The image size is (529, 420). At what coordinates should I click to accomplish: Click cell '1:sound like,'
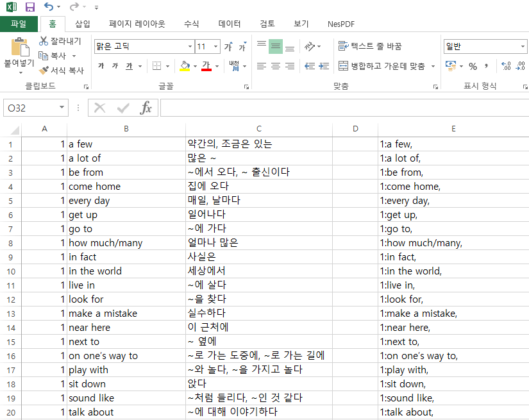click(453, 398)
